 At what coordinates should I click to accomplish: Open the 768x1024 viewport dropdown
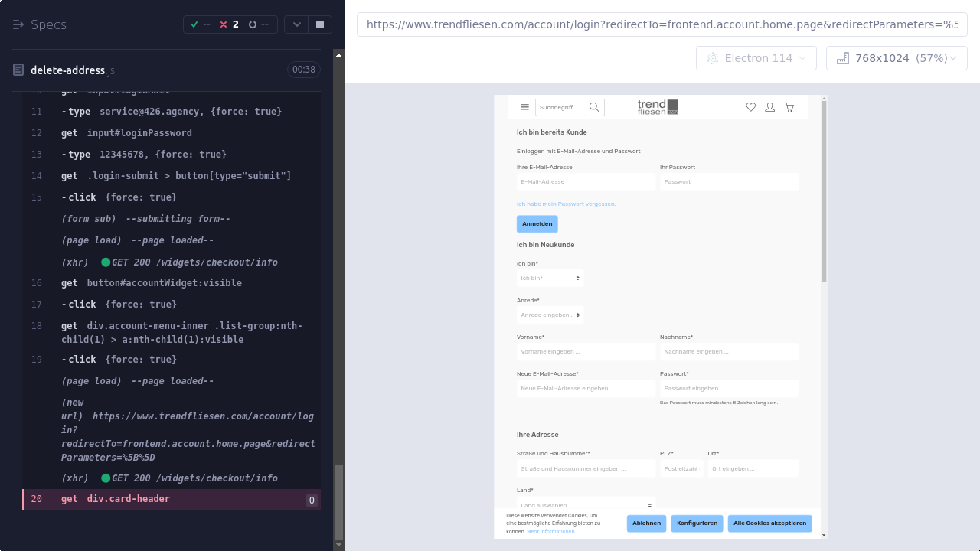tap(897, 58)
